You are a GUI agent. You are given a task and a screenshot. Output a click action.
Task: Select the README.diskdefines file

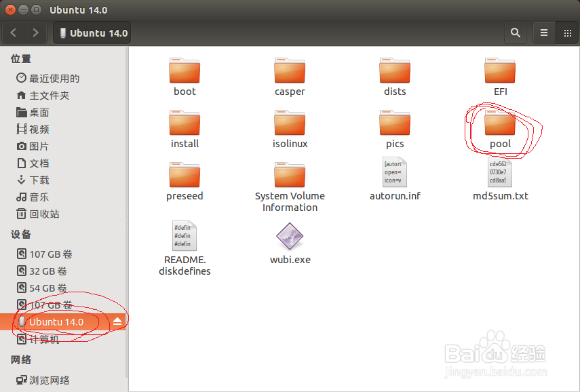click(185, 248)
